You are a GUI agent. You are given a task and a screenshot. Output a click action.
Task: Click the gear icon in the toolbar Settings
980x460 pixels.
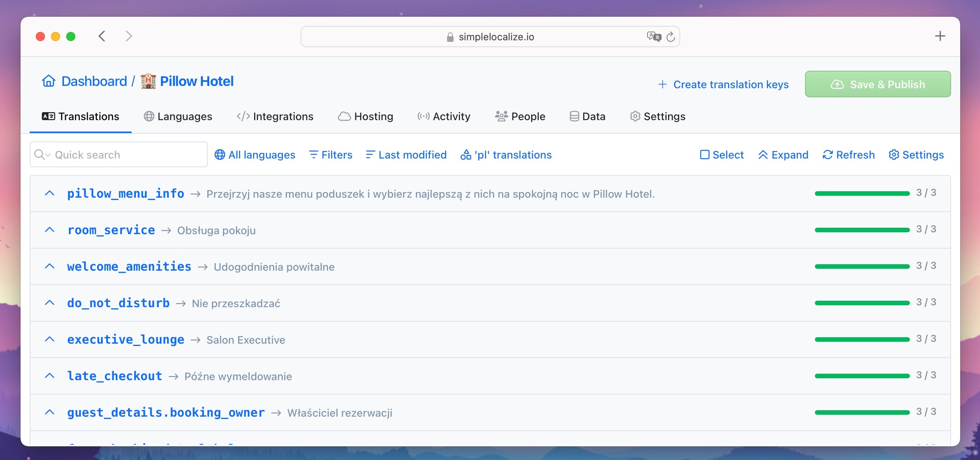point(894,154)
